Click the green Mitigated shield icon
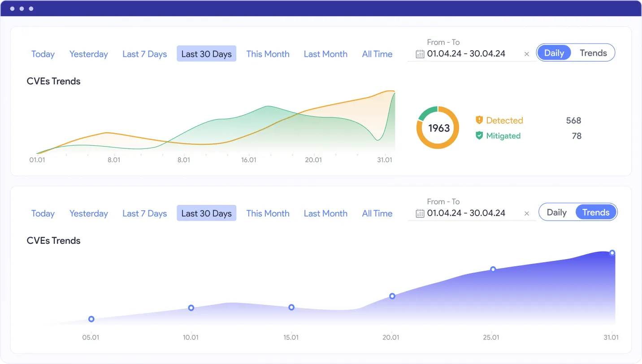The width and height of the screenshot is (642, 364). [x=479, y=135]
